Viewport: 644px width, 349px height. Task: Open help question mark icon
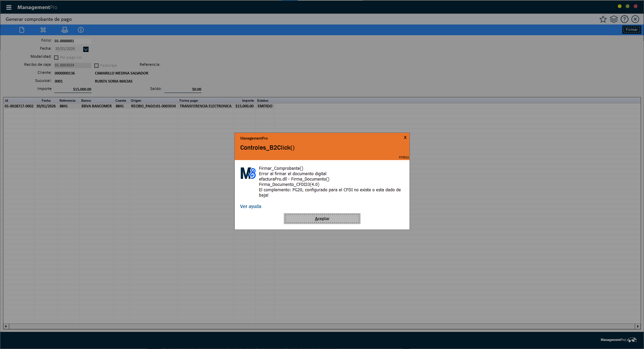coord(624,19)
